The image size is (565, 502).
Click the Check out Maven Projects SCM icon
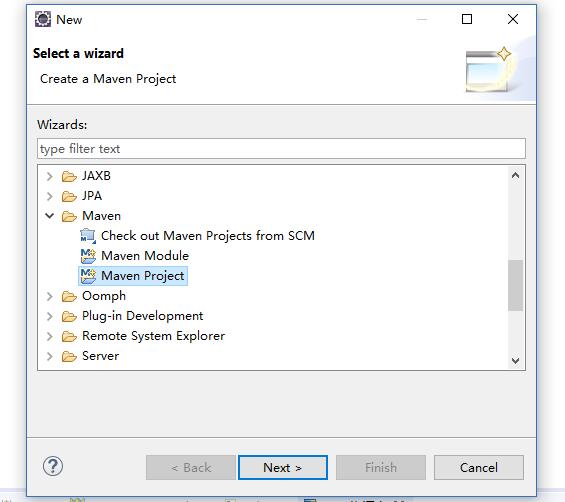[x=88, y=236]
